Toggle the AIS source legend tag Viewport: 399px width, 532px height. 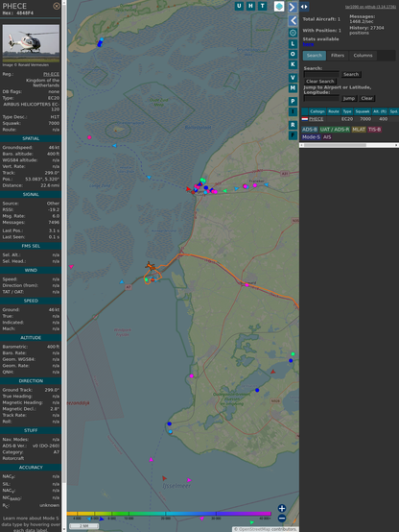tap(327, 137)
